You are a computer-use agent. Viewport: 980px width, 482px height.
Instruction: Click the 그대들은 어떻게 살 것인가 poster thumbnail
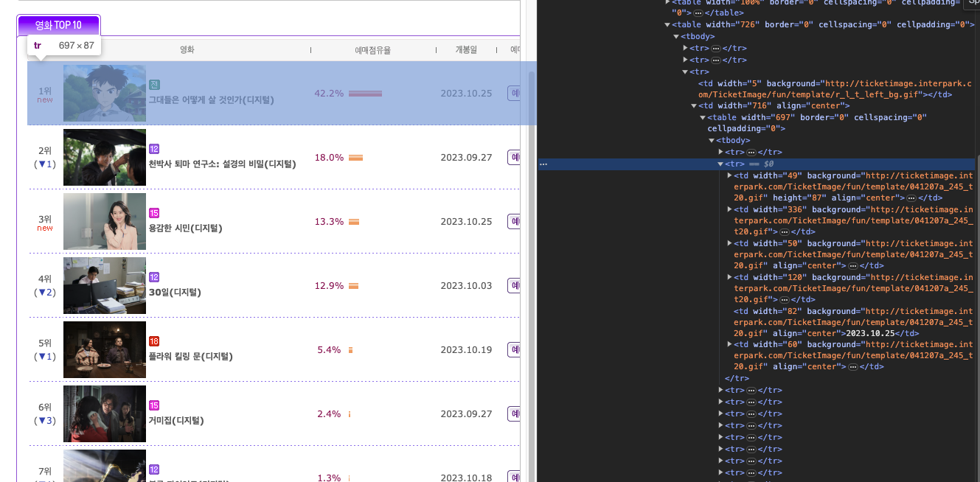point(105,94)
